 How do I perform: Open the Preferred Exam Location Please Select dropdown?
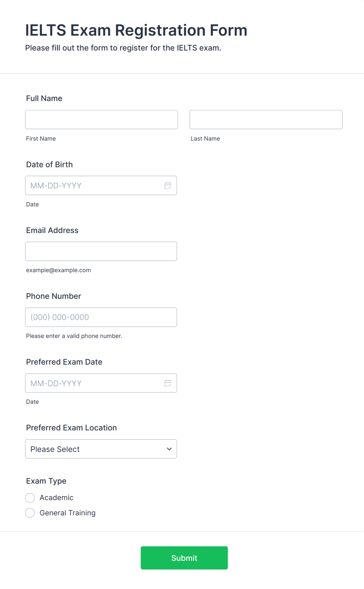pyautogui.click(x=101, y=449)
